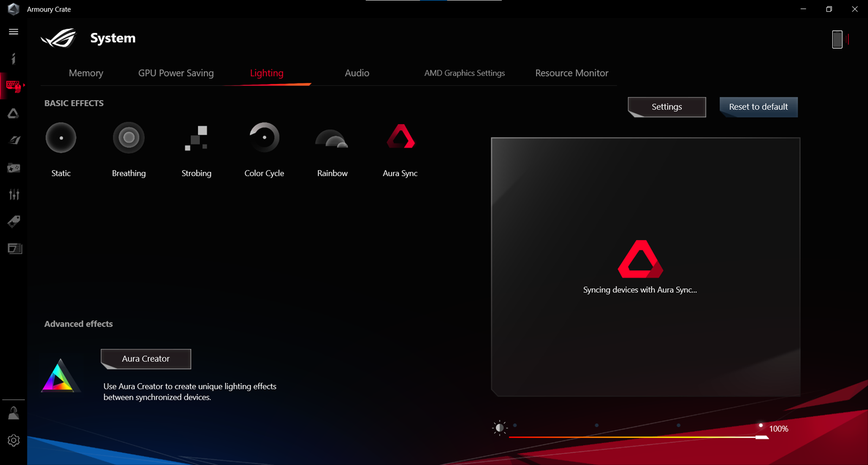Open the News icon in the sidebar

click(15, 248)
